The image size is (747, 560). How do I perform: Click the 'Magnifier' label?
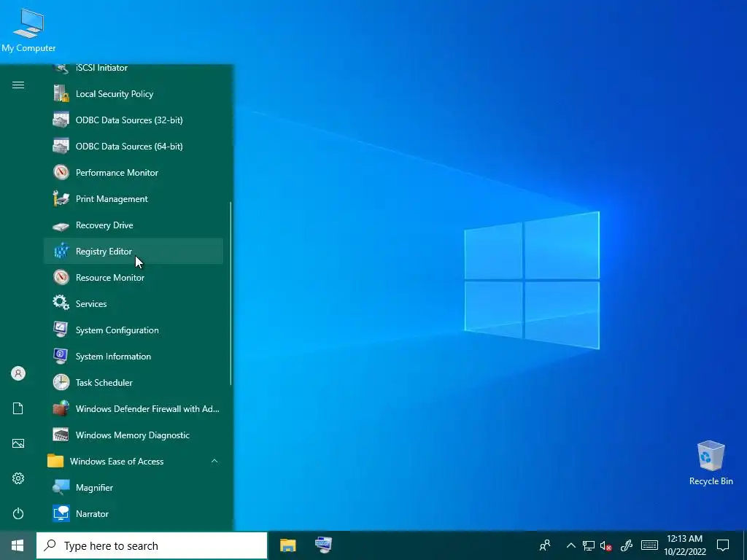pos(94,487)
